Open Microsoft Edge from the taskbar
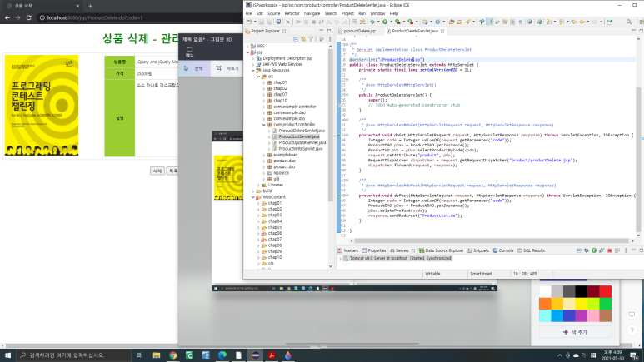 tap(222, 355)
